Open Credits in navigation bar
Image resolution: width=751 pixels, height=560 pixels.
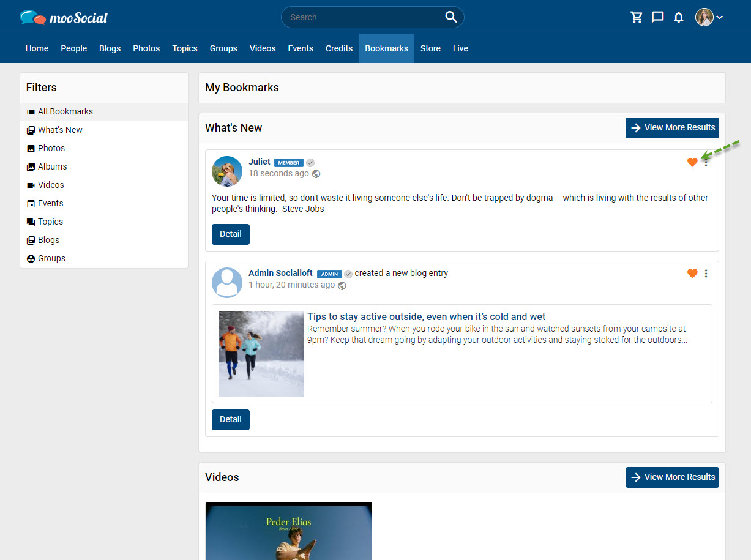pyautogui.click(x=339, y=48)
